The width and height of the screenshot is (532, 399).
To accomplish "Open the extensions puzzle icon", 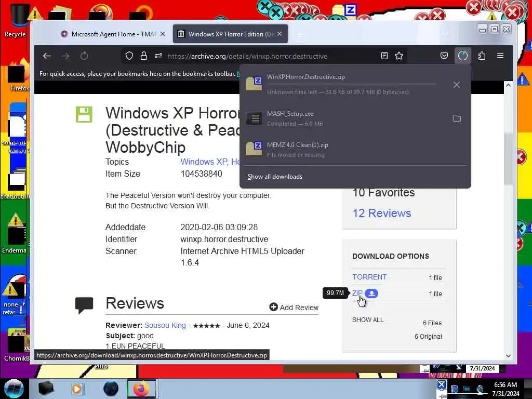I will click(482, 56).
